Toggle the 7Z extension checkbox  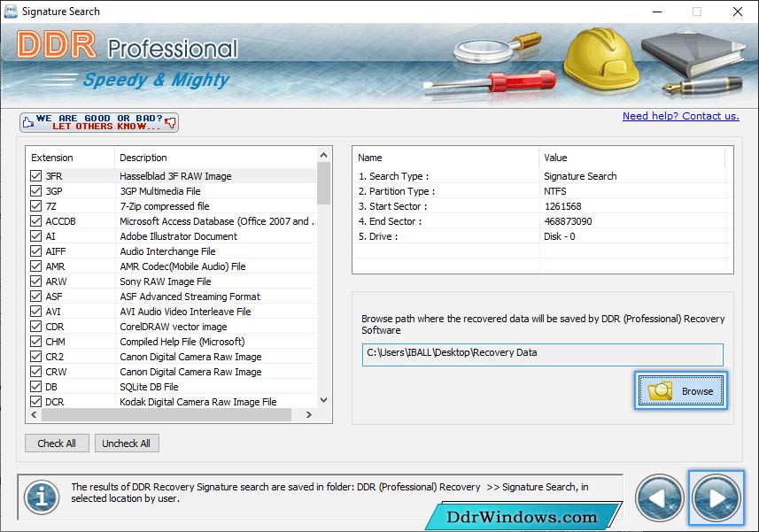coord(35,206)
